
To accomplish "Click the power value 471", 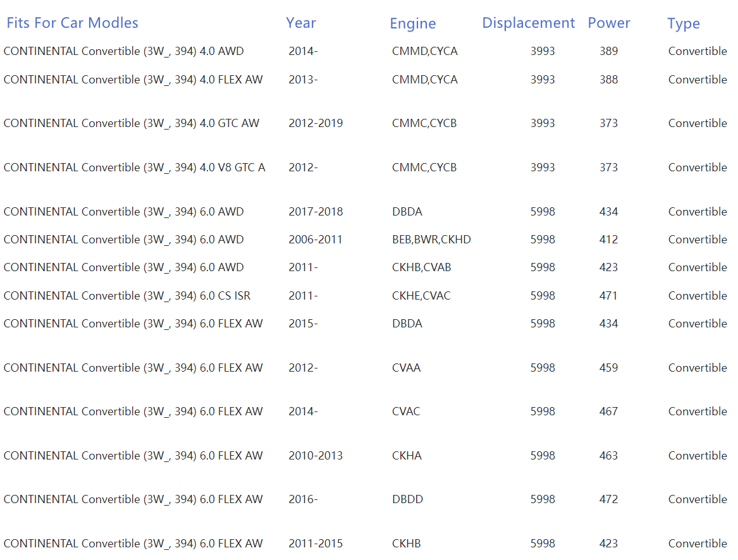I will (x=608, y=296).
